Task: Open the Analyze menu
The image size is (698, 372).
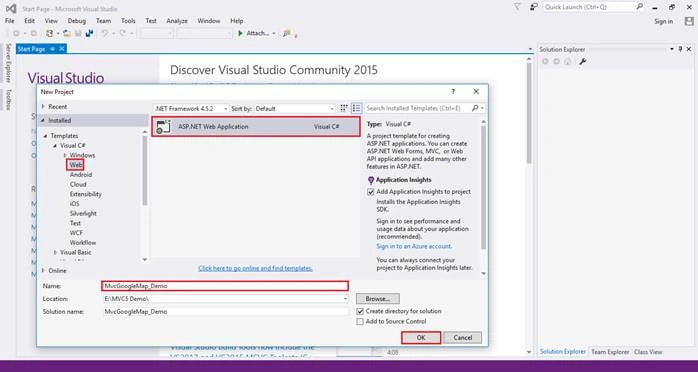Action: pos(177,21)
